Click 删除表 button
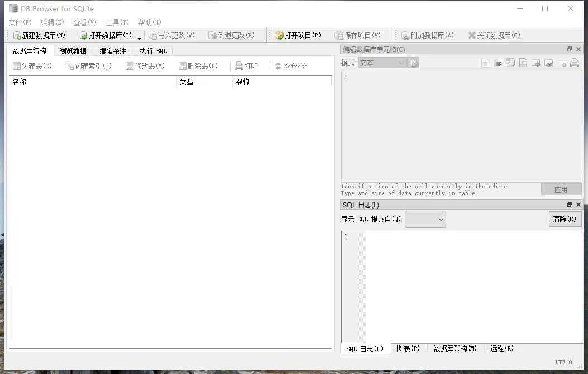The height and width of the screenshot is (374, 588). pyautogui.click(x=198, y=66)
